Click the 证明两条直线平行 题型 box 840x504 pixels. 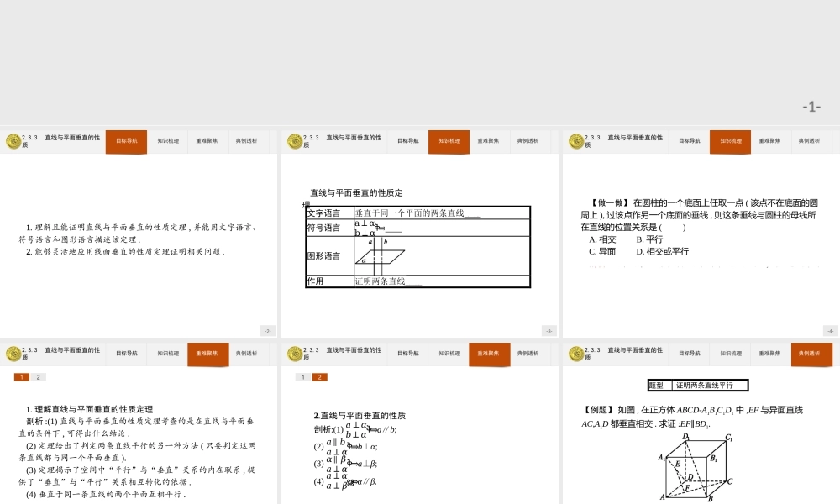pyautogui.click(x=700, y=386)
